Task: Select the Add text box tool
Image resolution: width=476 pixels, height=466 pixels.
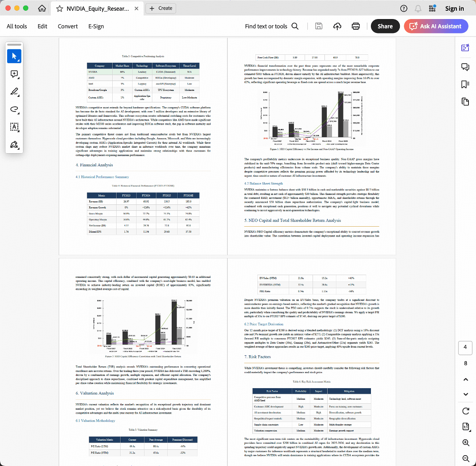Action: click(14, 127)
